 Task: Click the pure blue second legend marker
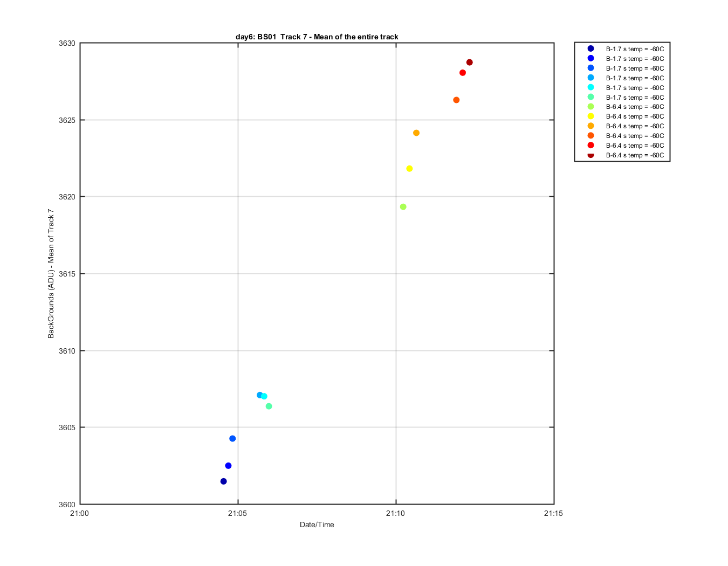(591, 58)
